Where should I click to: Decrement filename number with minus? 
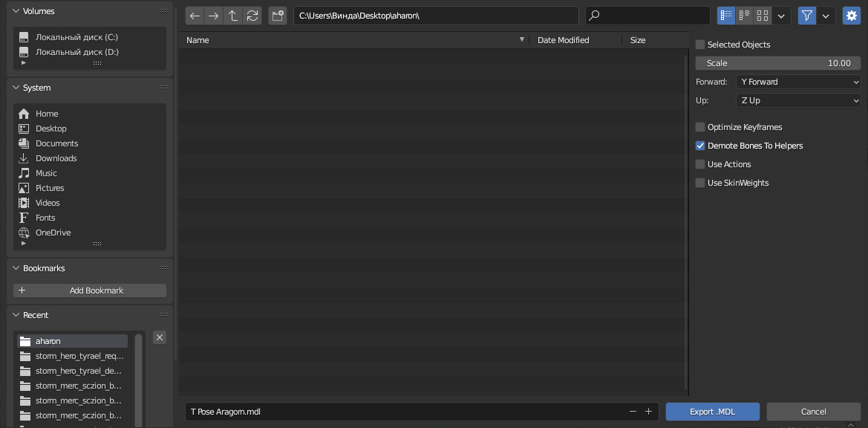tap(633, 412)
